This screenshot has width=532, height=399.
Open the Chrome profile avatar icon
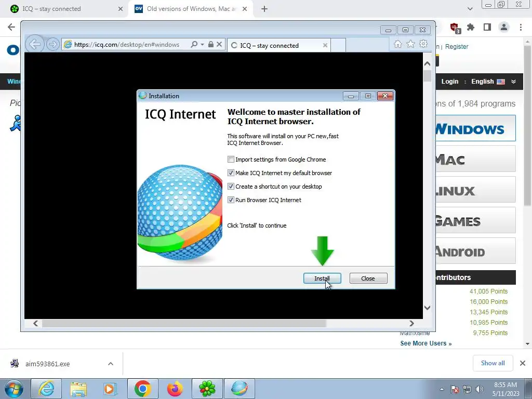click(x=504, y=27)
